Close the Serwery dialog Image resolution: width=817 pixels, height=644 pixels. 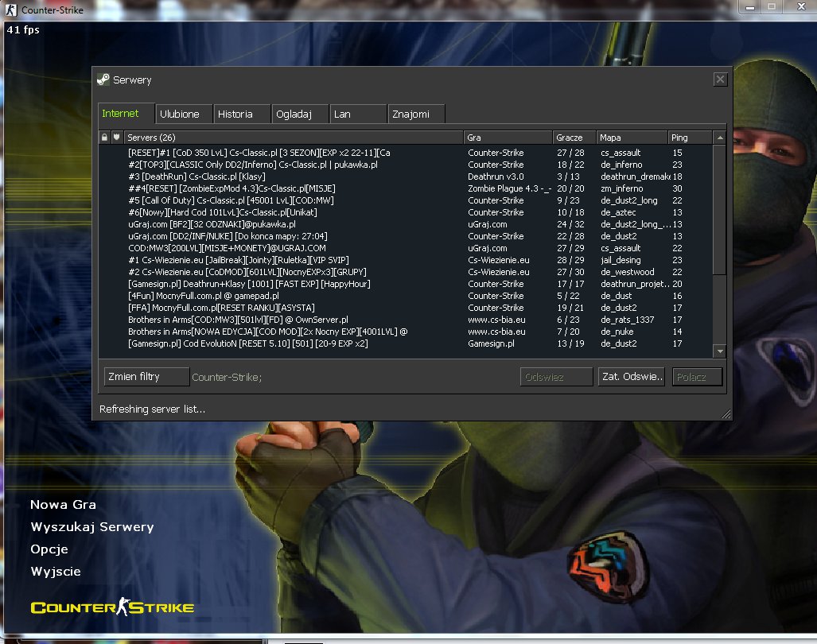point(720,80)
